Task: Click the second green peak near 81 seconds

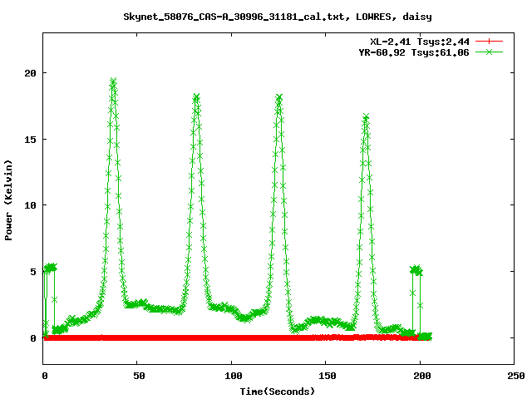Action: pos(196,97)
